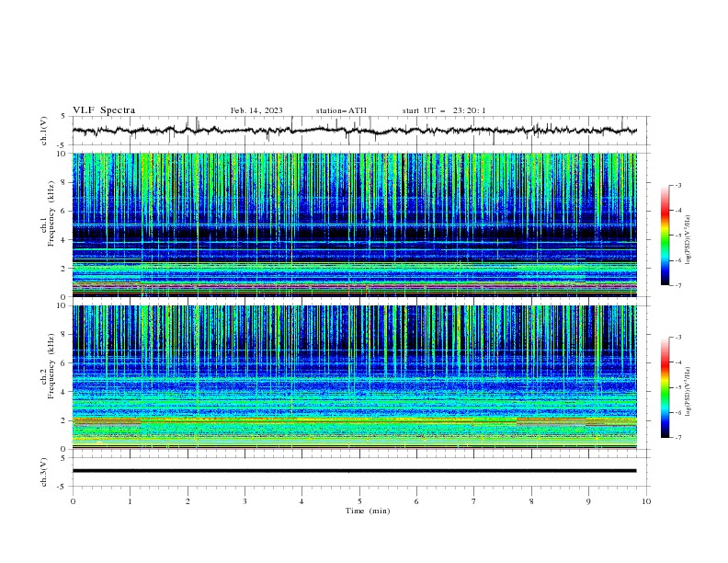
Task: Click the 'station=ATH' label
Action: [341, 110]
